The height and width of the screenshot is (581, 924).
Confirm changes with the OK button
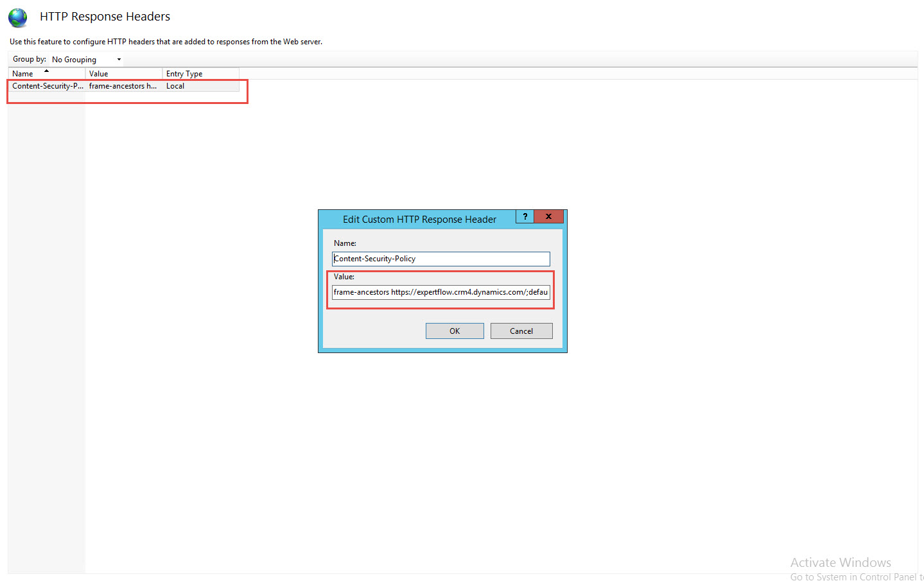[455, 331]
